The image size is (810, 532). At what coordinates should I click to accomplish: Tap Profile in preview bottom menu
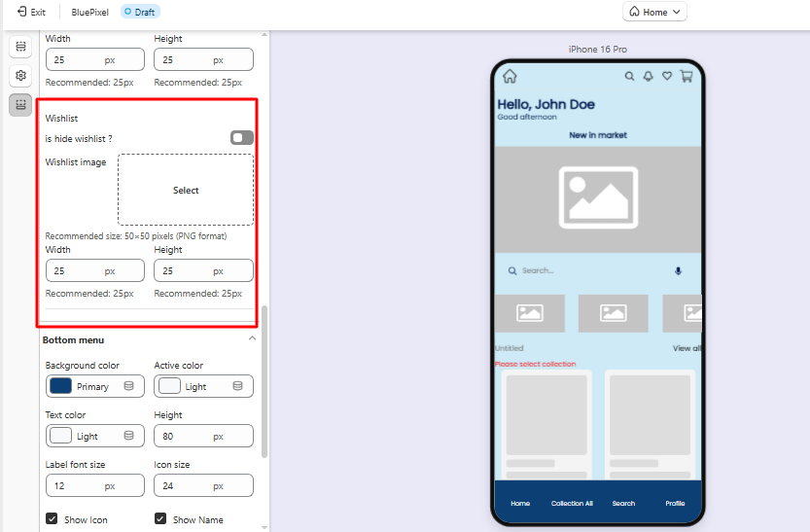[675, 504]
